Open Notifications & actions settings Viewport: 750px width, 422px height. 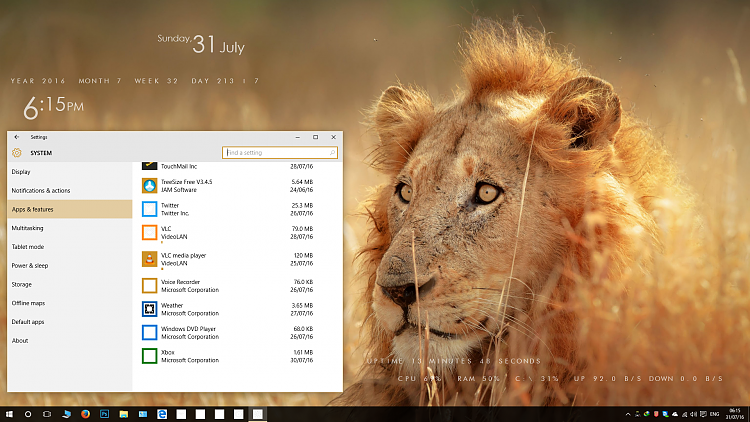pos(41,190)
